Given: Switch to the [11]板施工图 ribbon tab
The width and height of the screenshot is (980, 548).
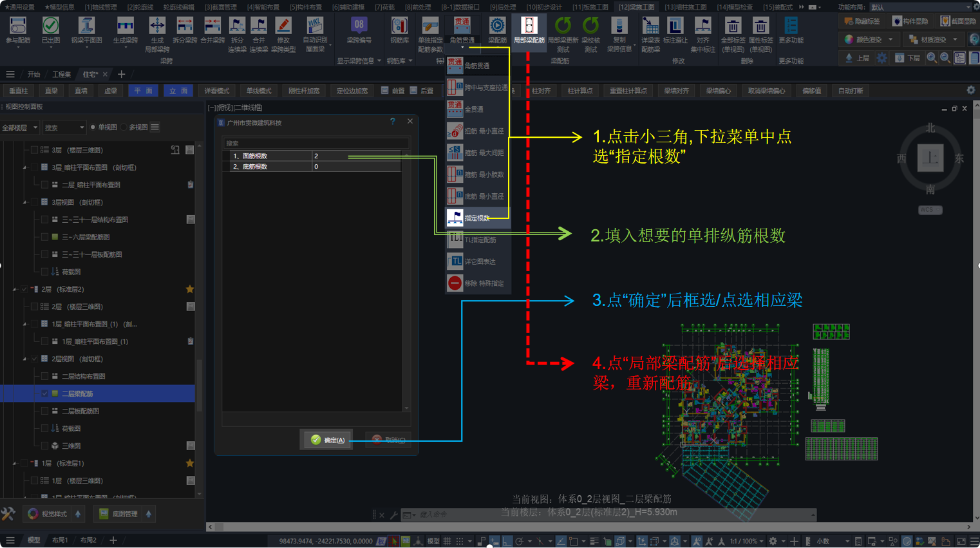Looking at the screenshot, I should (x=590, y=7).
